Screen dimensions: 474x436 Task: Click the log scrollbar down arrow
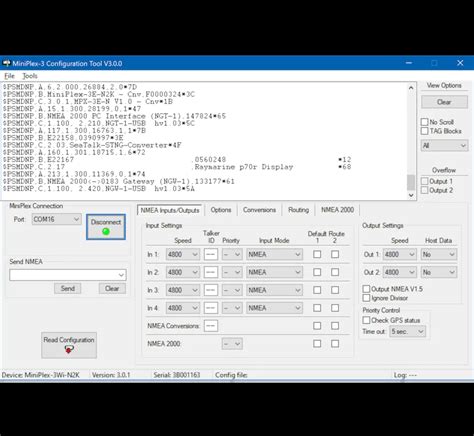[411, 195]
